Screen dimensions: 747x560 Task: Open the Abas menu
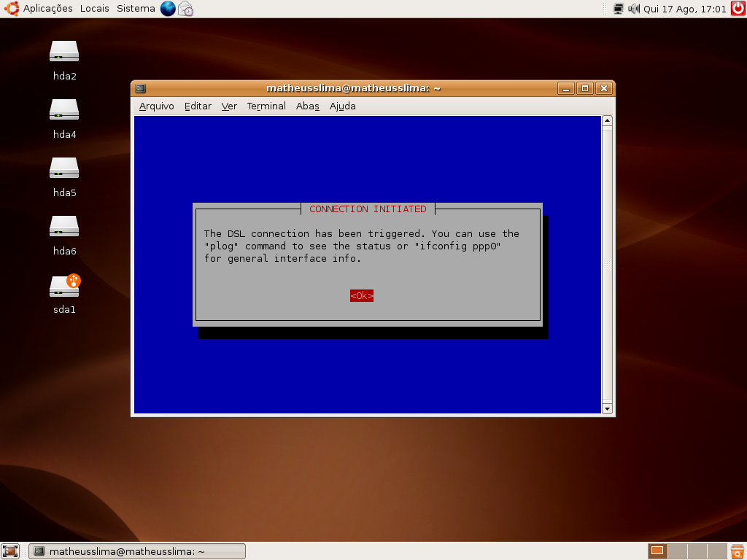(307, 106)
